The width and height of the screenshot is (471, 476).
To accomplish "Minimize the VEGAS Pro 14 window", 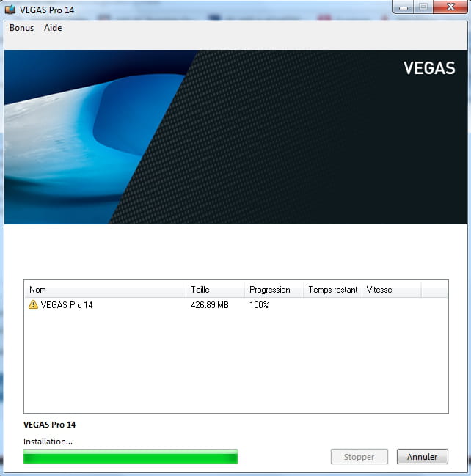I will pyautogui.click(x=404, y=7).
